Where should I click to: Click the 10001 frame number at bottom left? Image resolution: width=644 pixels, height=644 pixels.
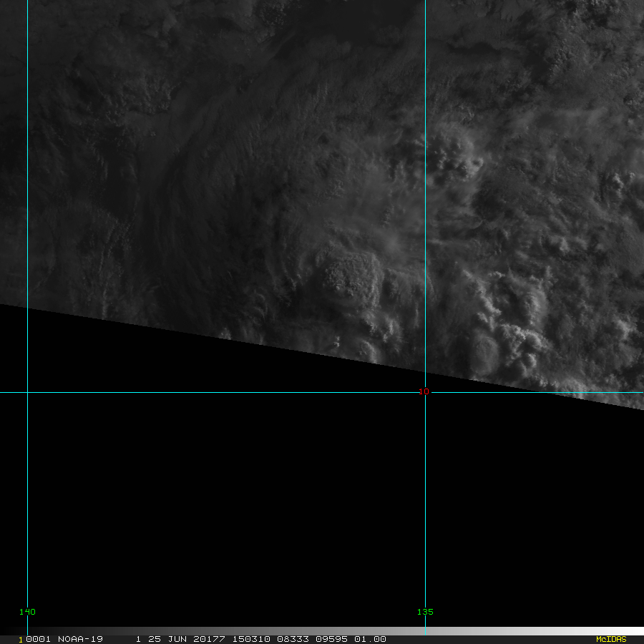point(33,639)
